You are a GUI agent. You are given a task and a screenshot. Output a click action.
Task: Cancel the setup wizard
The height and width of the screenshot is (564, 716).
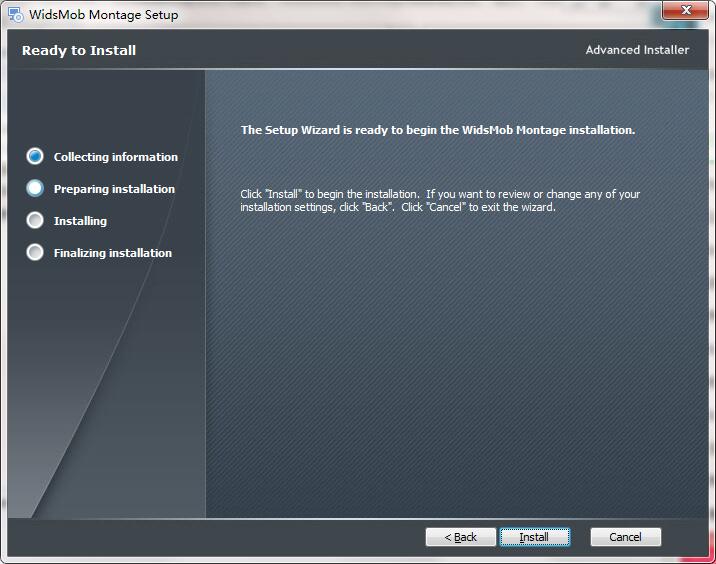pyautogui.click(x=625, y=537)
